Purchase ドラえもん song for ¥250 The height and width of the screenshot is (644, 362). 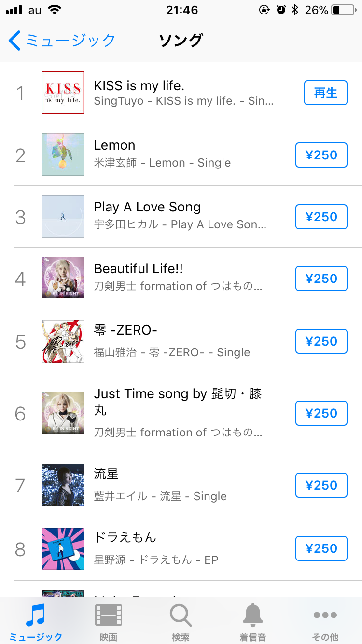321,548
